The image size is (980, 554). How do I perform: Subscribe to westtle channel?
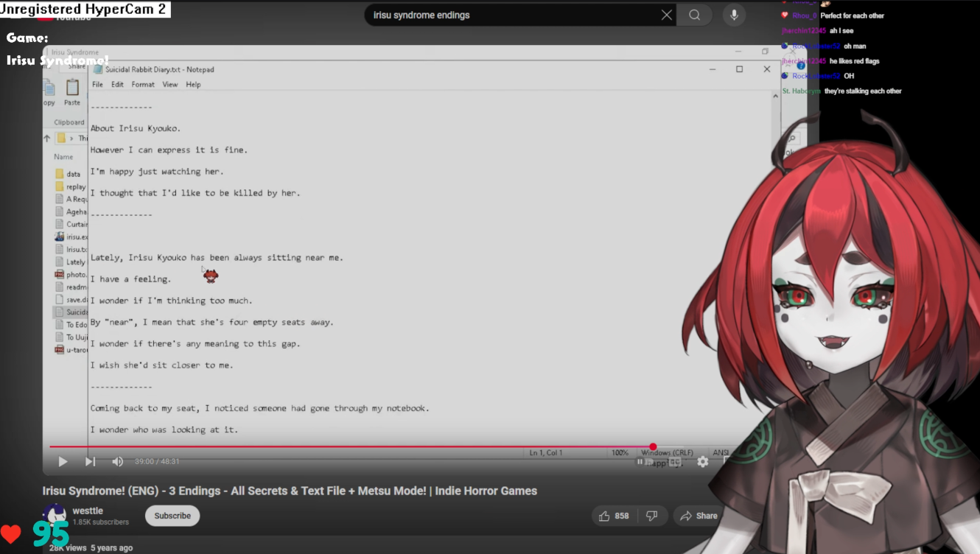[x=172, y=516]
